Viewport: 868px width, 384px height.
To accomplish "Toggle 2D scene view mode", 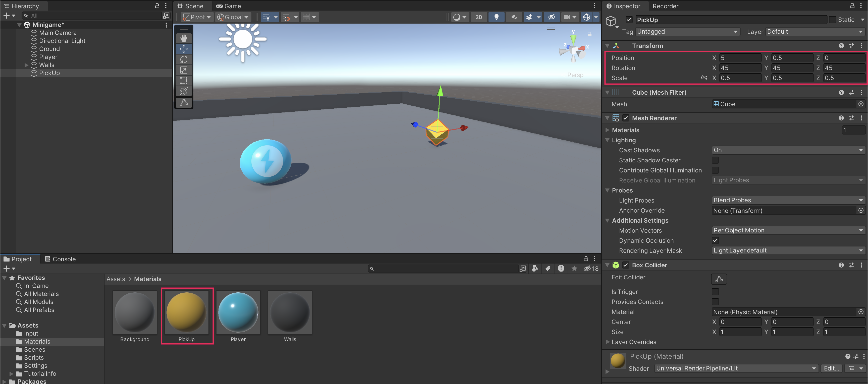I will [x=478, y=17].
